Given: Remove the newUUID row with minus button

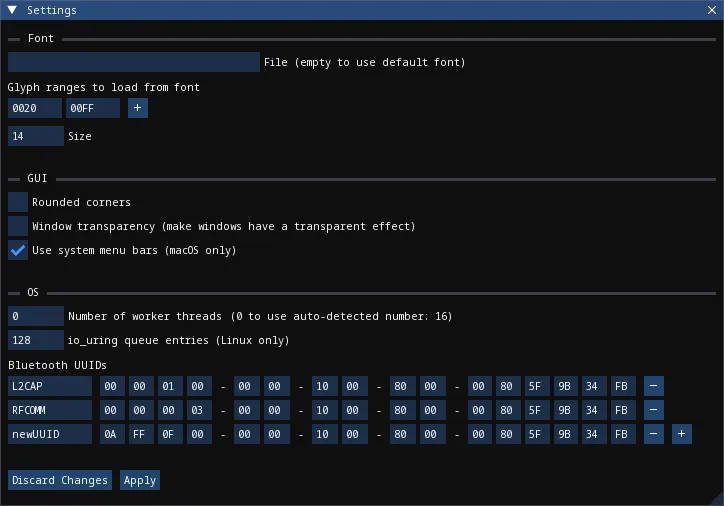Looking at the screenshot, I should point(653,434).
